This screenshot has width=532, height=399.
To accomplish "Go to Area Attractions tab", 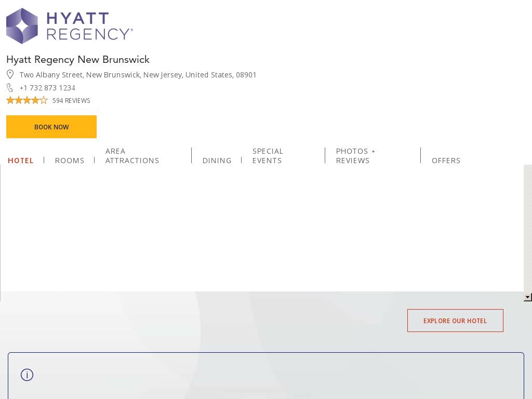I will [x=132, y=156].
